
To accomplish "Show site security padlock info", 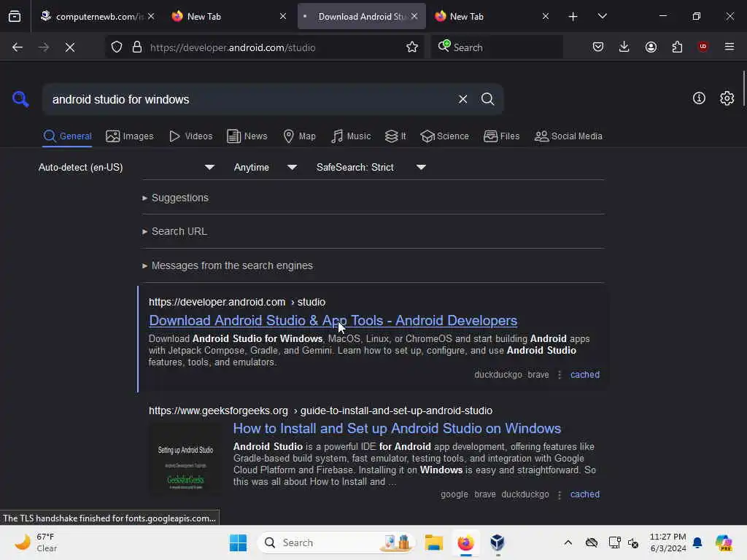I will click(137, 47).
